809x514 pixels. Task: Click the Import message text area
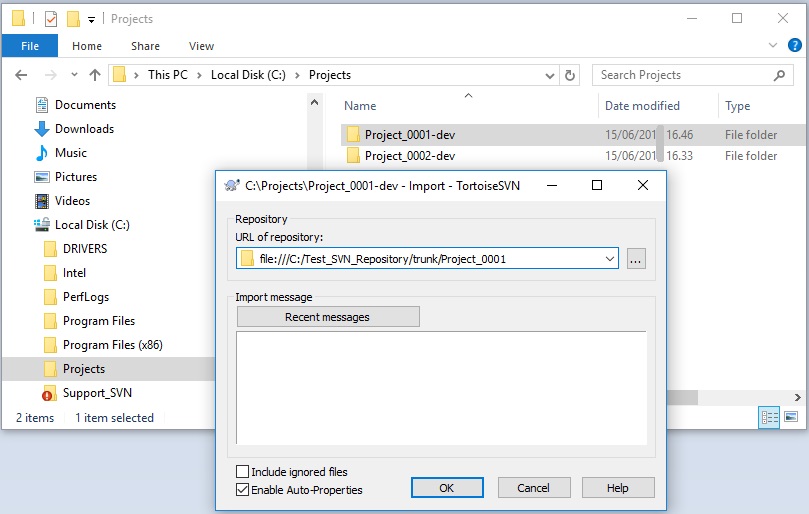441,388
